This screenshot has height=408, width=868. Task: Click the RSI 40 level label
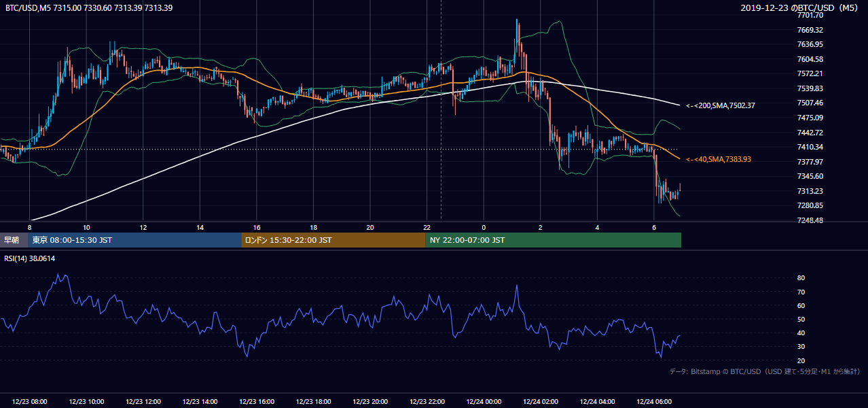coord(801,333)
